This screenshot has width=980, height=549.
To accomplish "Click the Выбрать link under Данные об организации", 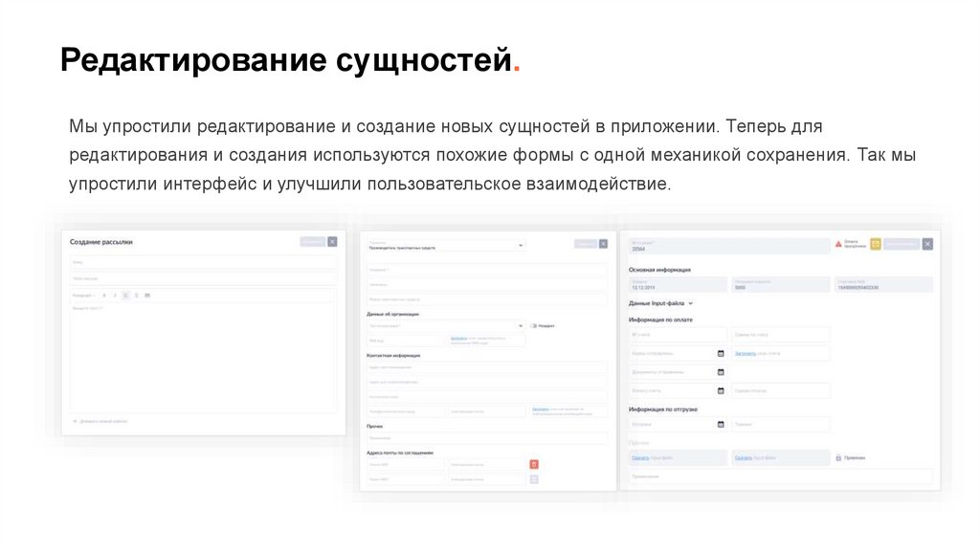I will [x=458, y=339].
